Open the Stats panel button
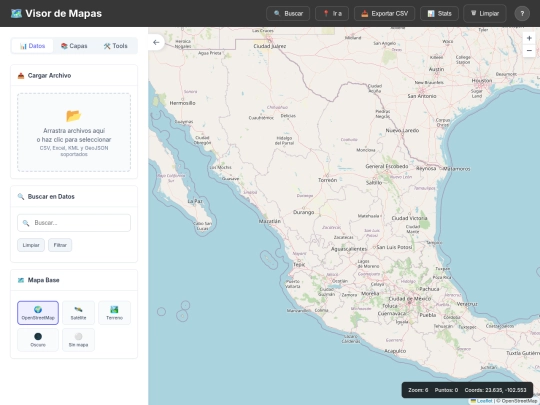This screenshot has width=540, height=405. tap(439, 13)
